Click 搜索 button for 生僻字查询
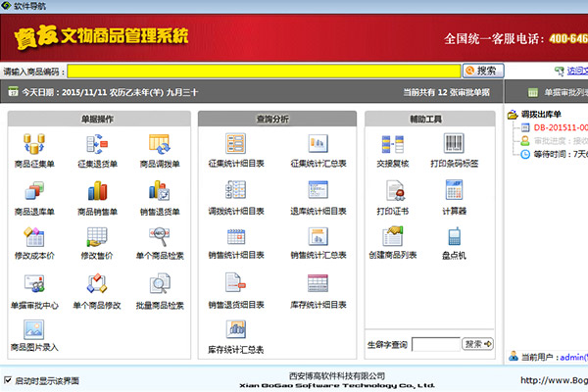This screenshot has width=588, height=392. [x=478, y=344]
